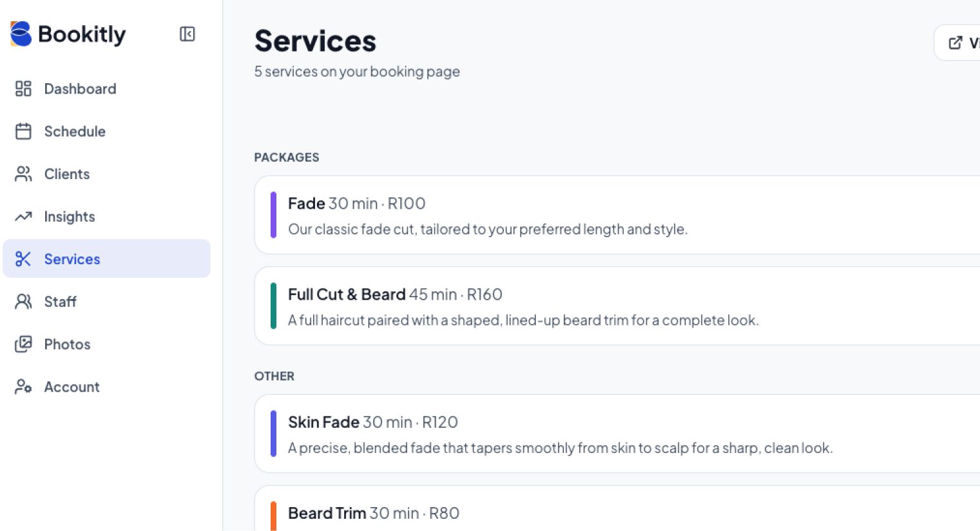Screen dimensions: 980x531
Task: Click the Clients people icon
Action: pos(23,174)
